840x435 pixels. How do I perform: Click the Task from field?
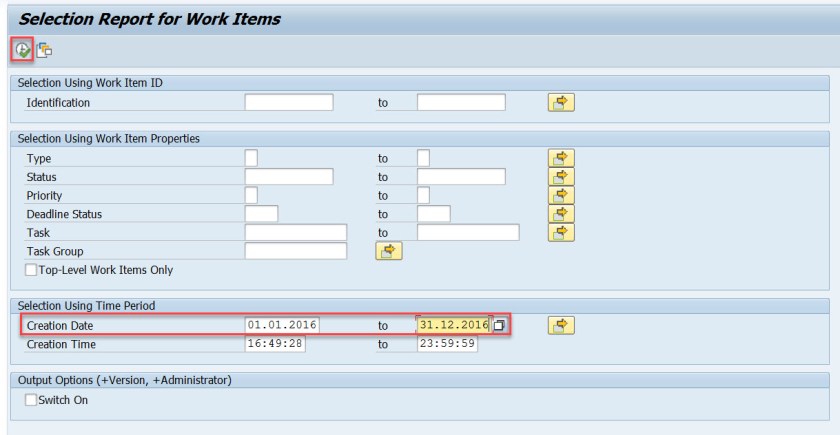coord(296,232)
